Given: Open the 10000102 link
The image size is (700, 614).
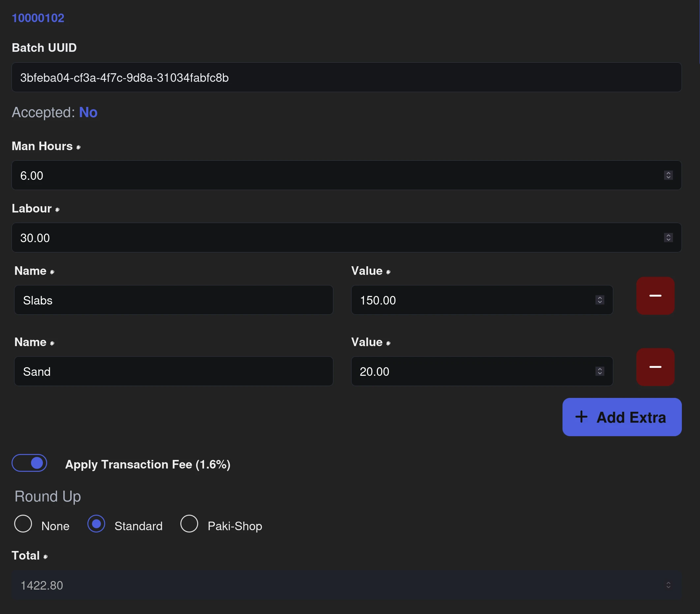Looking at the screenshot, I should [x=38, y=18].
